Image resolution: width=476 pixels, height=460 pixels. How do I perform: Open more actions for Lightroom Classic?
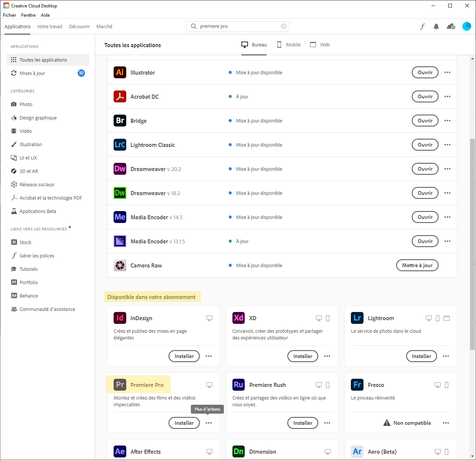click(447, 145)
